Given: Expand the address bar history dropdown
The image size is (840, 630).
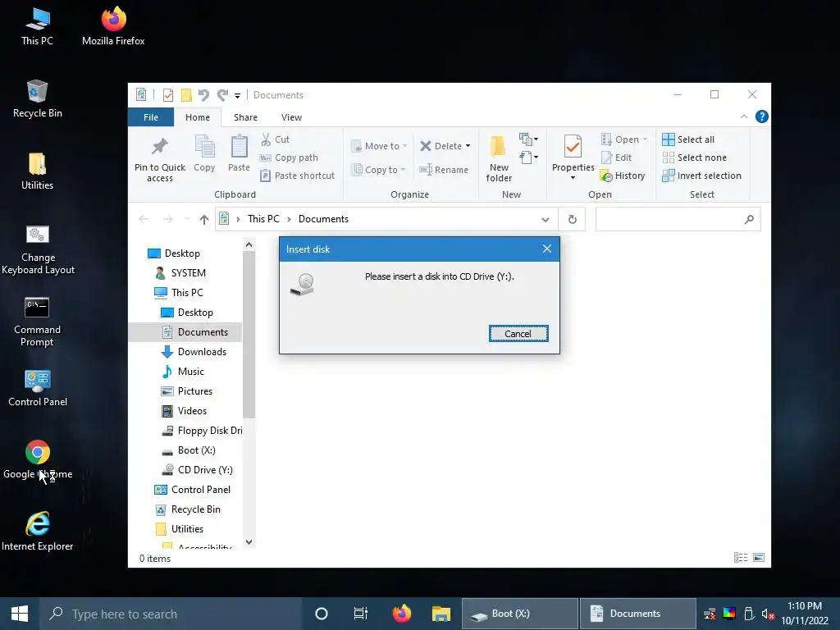Looking at the screenshot, I should pos(545,220).
